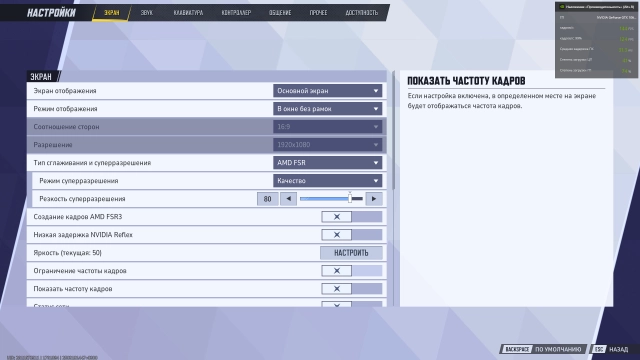Image resolution: width=640 pixels, height=360 pixels.
Task: Open the Разрешение 1920x1080 dropdown
Action: pyautogui.click(x=327, y=144)
